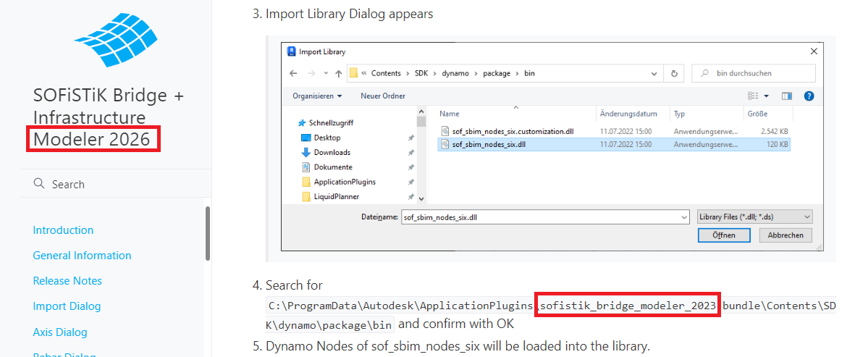Select the sof_sbim_nodes_six.customization.dll file
Image resolution: width=868 pixels, height=357 pixels.
(x=512, y=131)
